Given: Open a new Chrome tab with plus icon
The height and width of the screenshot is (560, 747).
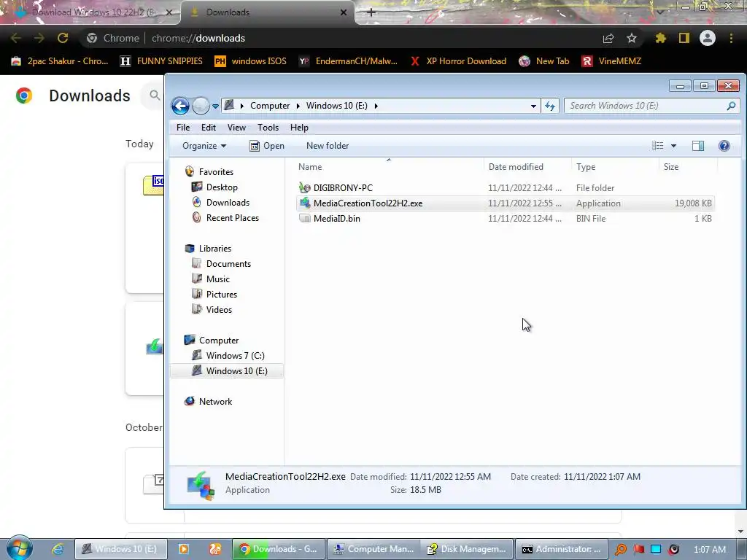Looking at the screenshot, I should click(371, 12).
